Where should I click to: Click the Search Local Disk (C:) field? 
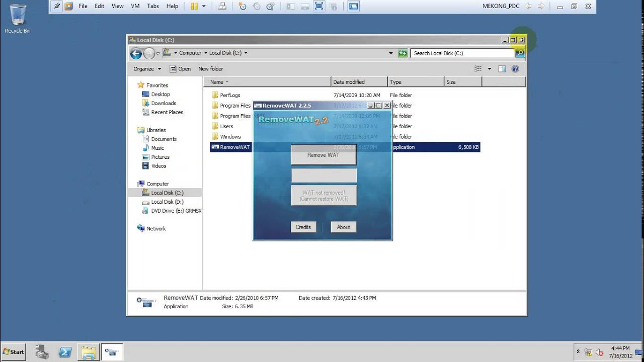[x=463, y=53]
